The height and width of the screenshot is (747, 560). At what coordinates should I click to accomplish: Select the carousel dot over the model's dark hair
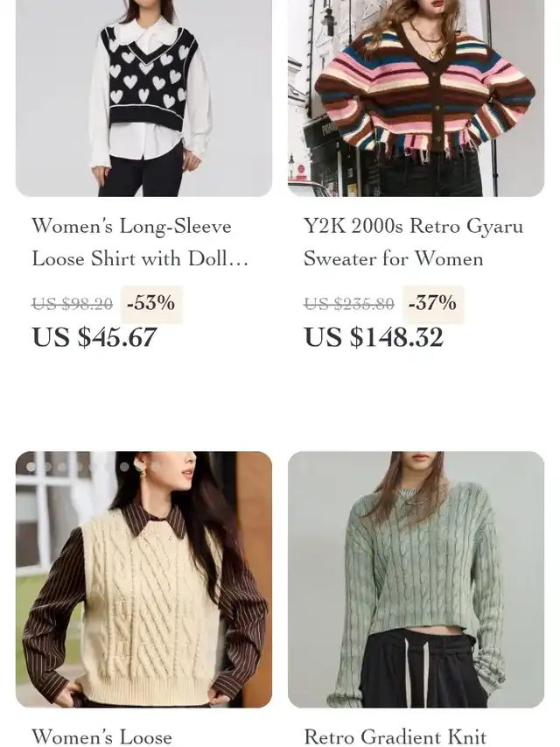tap(124, 467)
